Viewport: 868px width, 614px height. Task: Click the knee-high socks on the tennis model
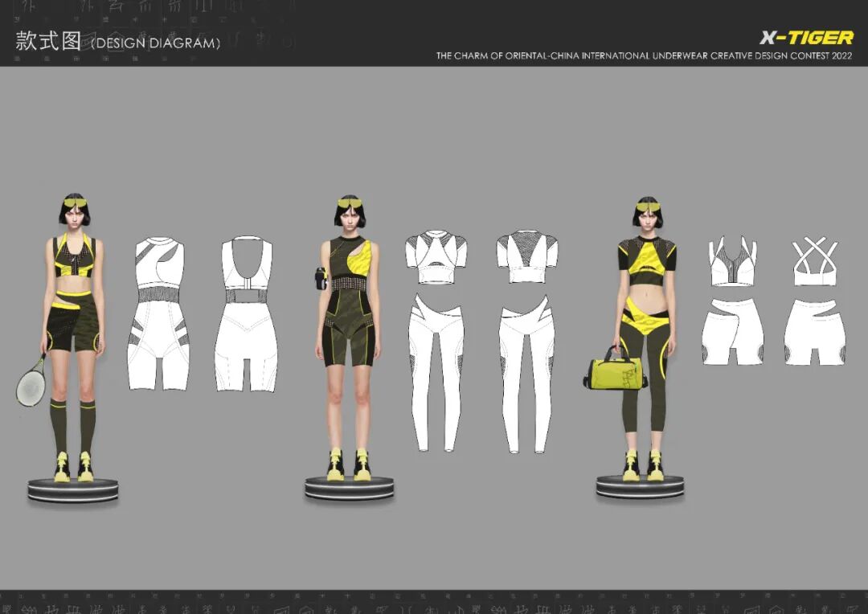click(x=73, y=427)
